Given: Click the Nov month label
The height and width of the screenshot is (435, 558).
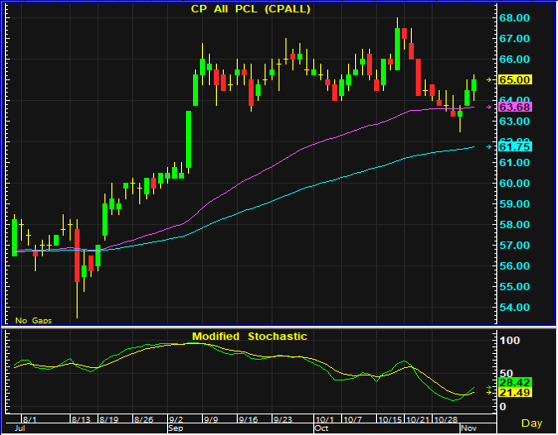Looking at the screenshot, I should [x=468, y=428].
